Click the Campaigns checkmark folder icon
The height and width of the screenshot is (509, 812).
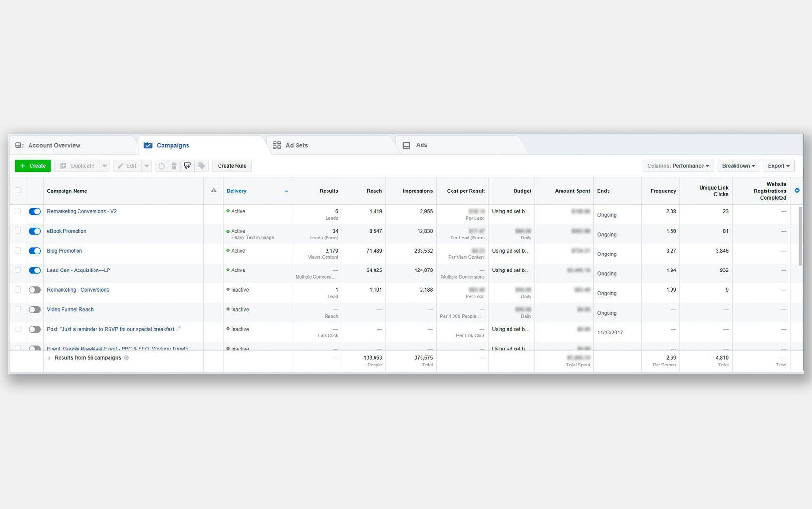pyautogui.click(x=148, y=145)
